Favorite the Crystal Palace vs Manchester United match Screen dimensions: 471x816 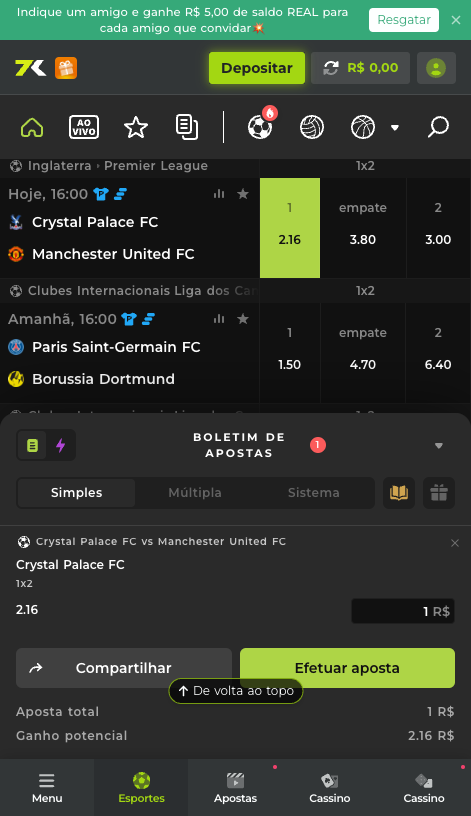[x=243, y=194]
